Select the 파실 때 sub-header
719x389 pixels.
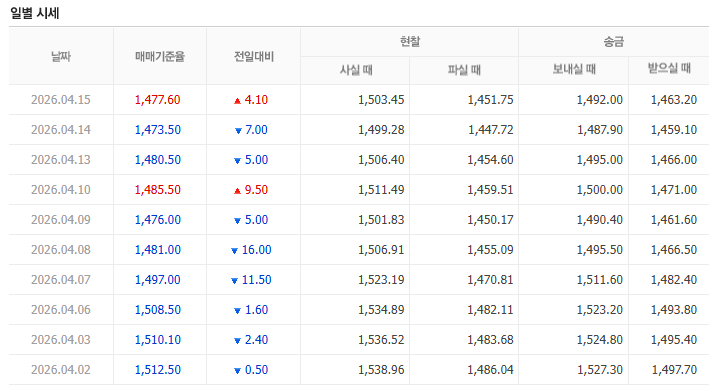click(464, 70)
